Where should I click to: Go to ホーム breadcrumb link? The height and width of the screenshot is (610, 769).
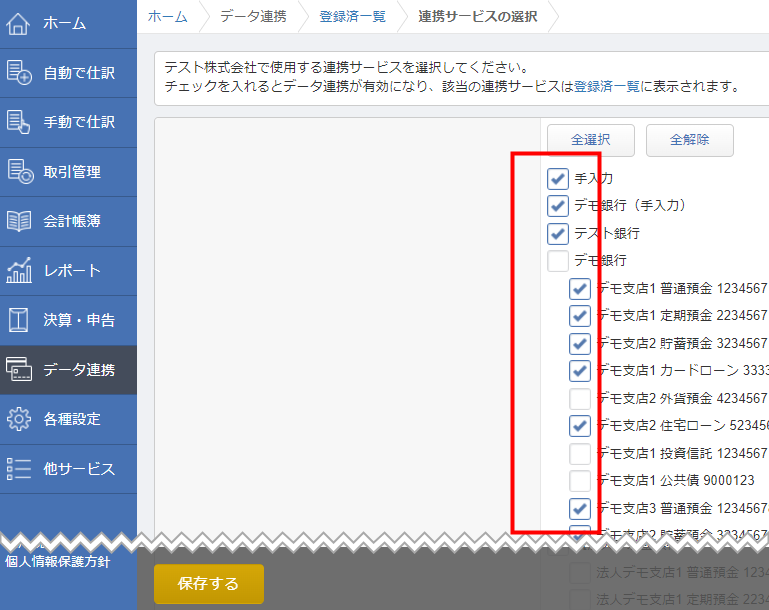168,17
